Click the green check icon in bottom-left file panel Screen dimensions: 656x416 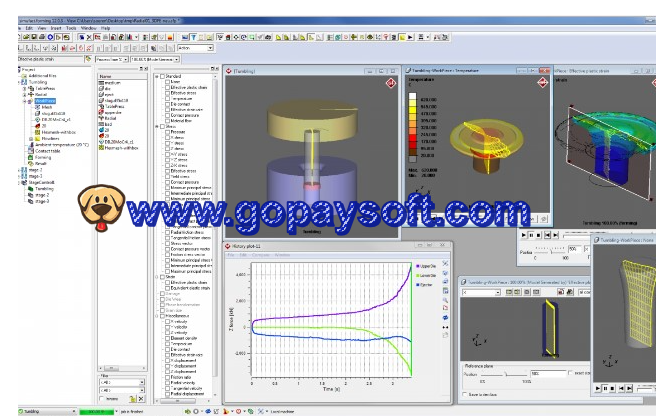coord(133,399)
